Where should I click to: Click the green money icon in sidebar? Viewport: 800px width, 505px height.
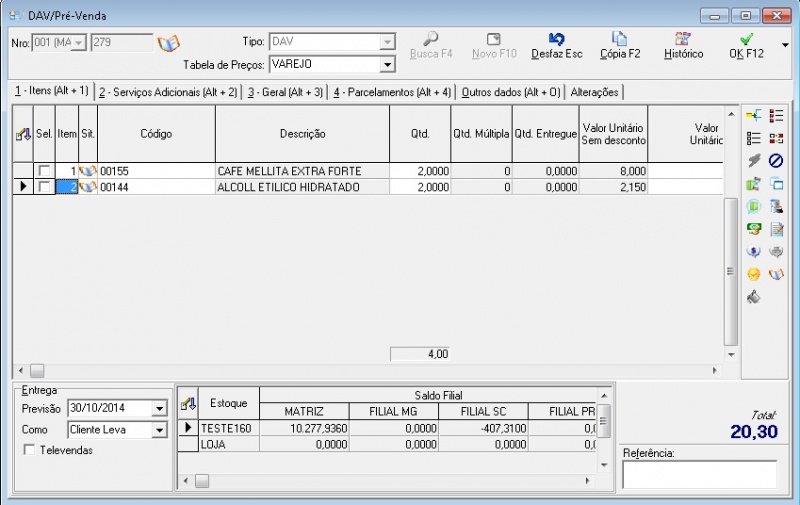click(x=754, y=228)
